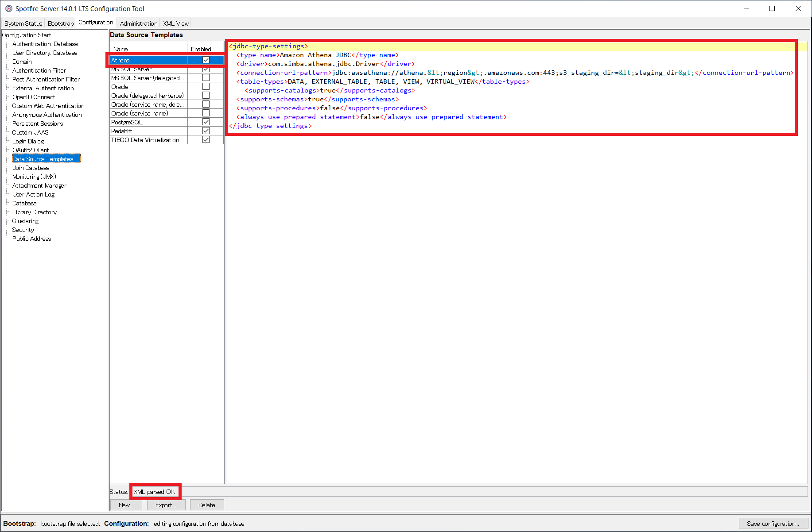Disable the PostgreSQL template checkbox

click(206, 122)
